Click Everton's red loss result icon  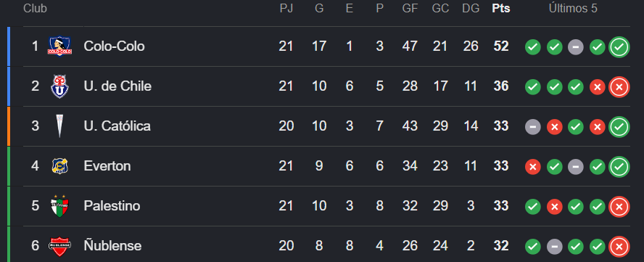pyautogui.click(x=533, y=167)
